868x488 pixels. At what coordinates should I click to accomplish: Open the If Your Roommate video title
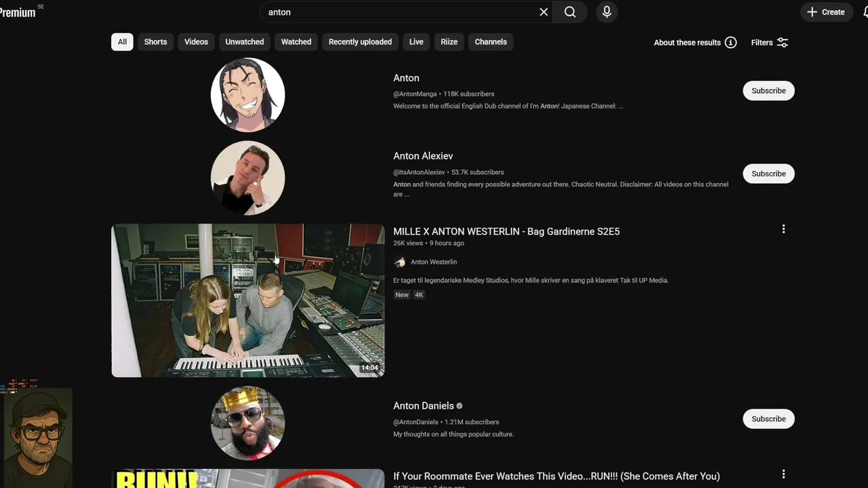tap(557, 476)
